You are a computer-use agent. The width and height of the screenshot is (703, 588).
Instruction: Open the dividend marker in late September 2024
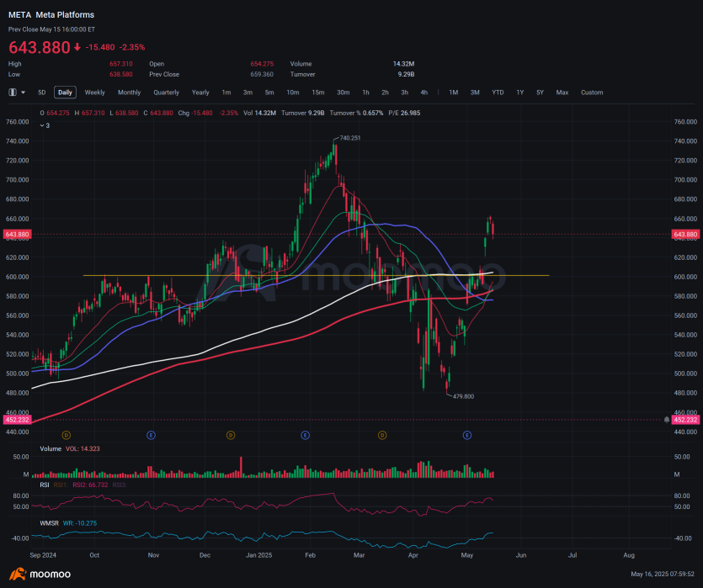pos(67,435)
